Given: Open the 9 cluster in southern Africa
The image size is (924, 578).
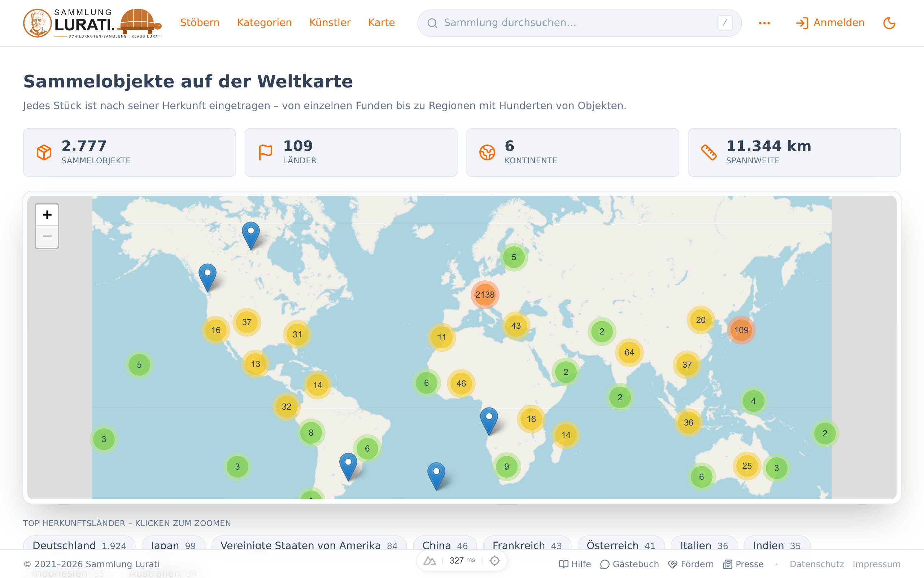Looking at the screenshot, I should tap(506, 467).
